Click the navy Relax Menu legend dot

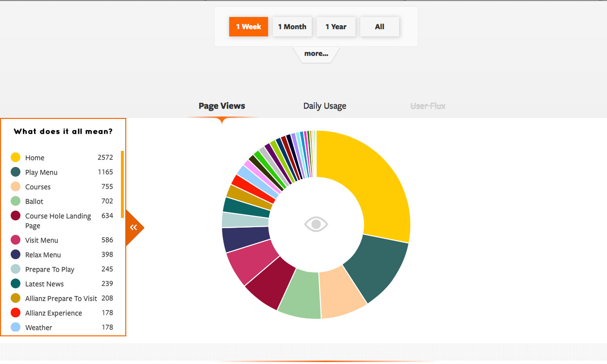click(16, 254)
